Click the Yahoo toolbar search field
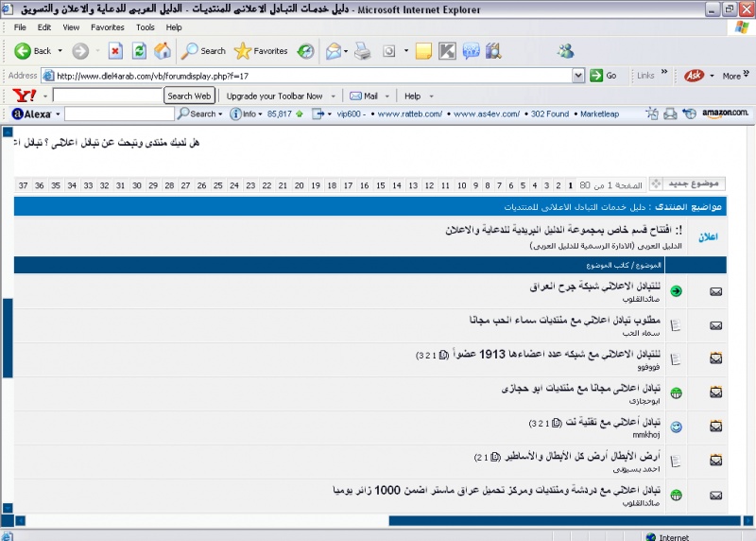 point(108,96)
